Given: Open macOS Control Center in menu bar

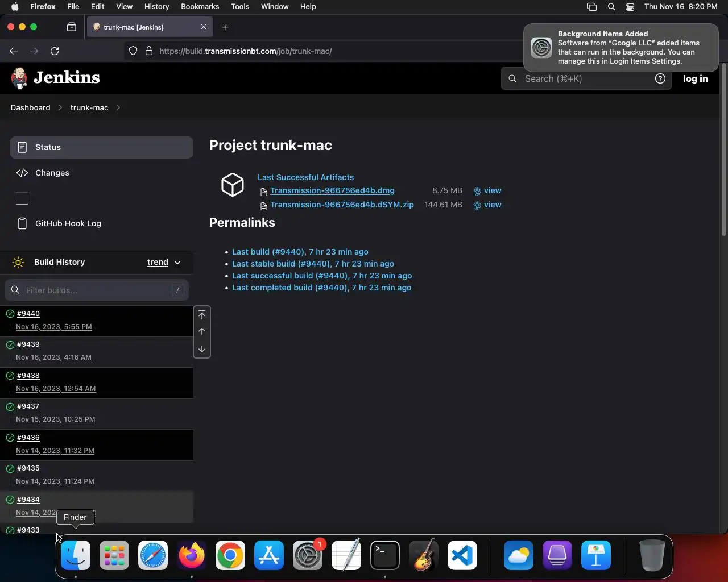Looking at the screenshot, I should coord(630,7).
